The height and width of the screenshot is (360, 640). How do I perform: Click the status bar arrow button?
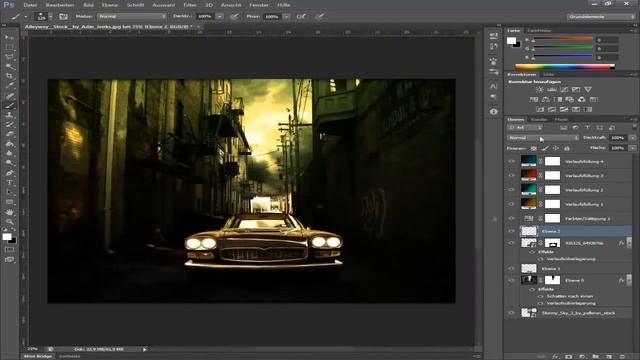(144, 349)
